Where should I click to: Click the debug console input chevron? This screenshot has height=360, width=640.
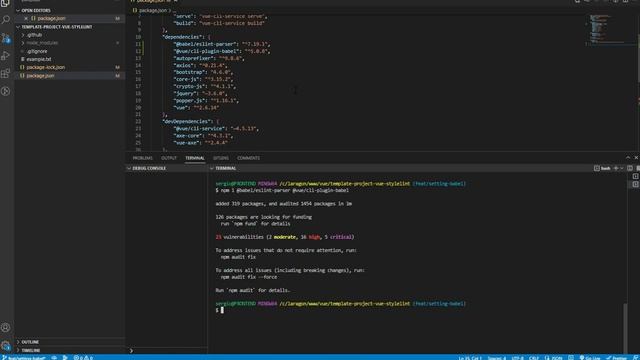coord(131,351)
